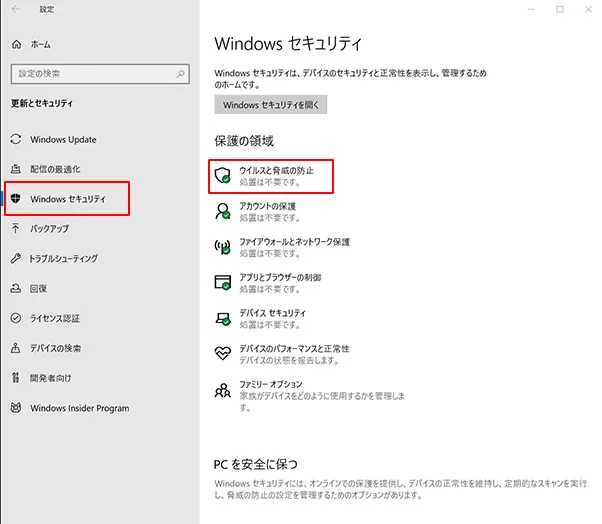This screenshot has width=602, height=524.
Task: Click the デバイスの検索 locator icon
Action: pos(15,348)
